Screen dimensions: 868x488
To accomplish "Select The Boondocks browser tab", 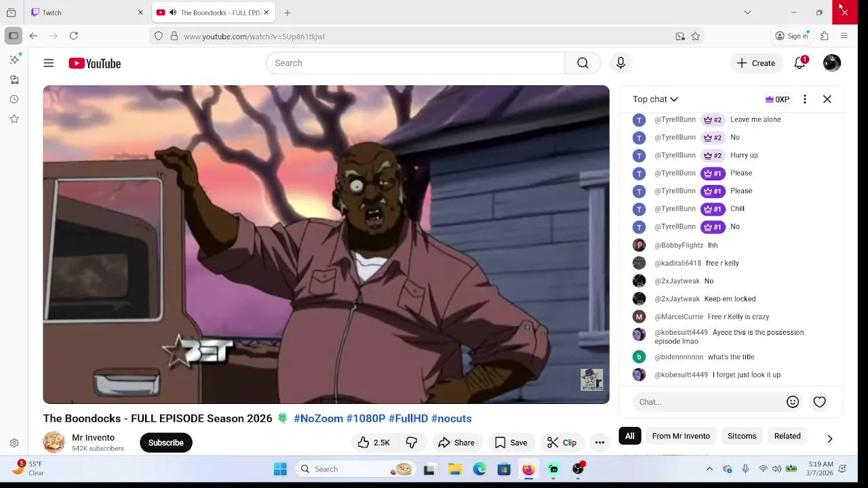I will pyautogui.click(x=212, y=12).
